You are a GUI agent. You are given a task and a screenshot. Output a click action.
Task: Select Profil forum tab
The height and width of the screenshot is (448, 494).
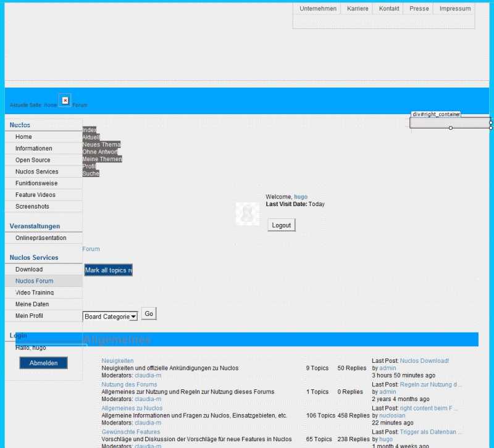pos(89,166)
